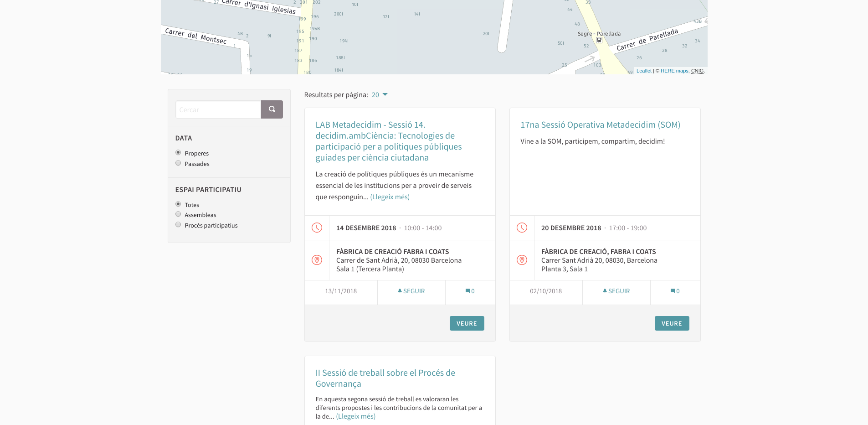Open the Leaflet attribution link
Viewport: 868px width, 425px height.
point(644,71)
